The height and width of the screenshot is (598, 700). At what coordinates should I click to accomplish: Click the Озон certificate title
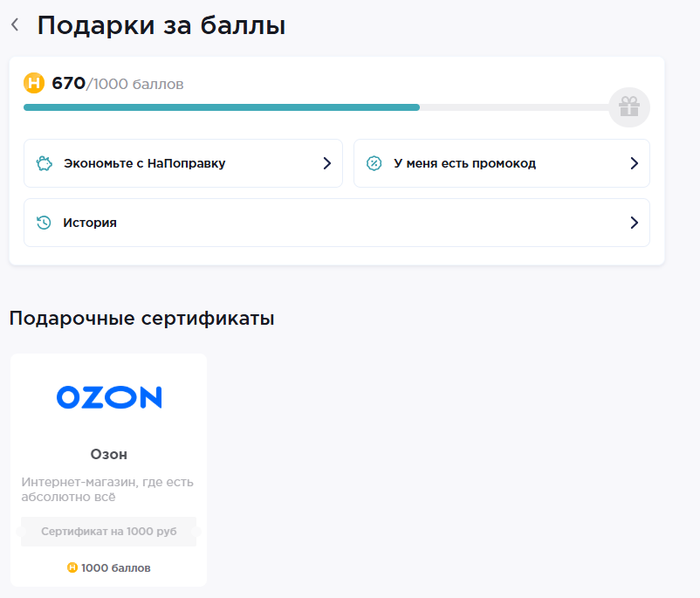tap(109, 454)
